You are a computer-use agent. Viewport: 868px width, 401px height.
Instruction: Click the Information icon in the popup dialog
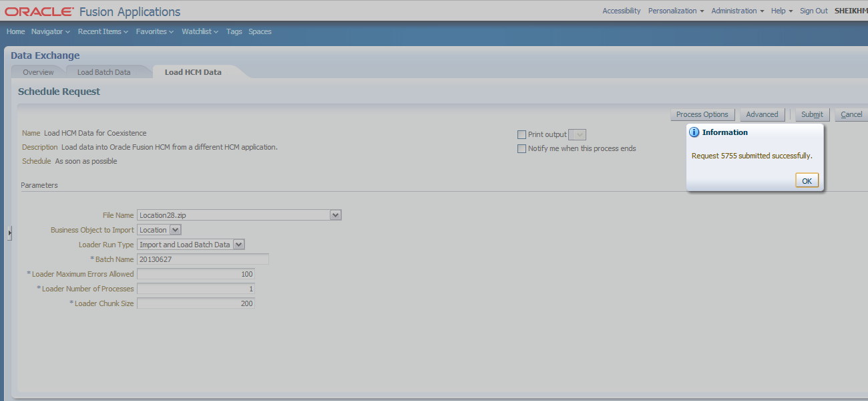694,132
